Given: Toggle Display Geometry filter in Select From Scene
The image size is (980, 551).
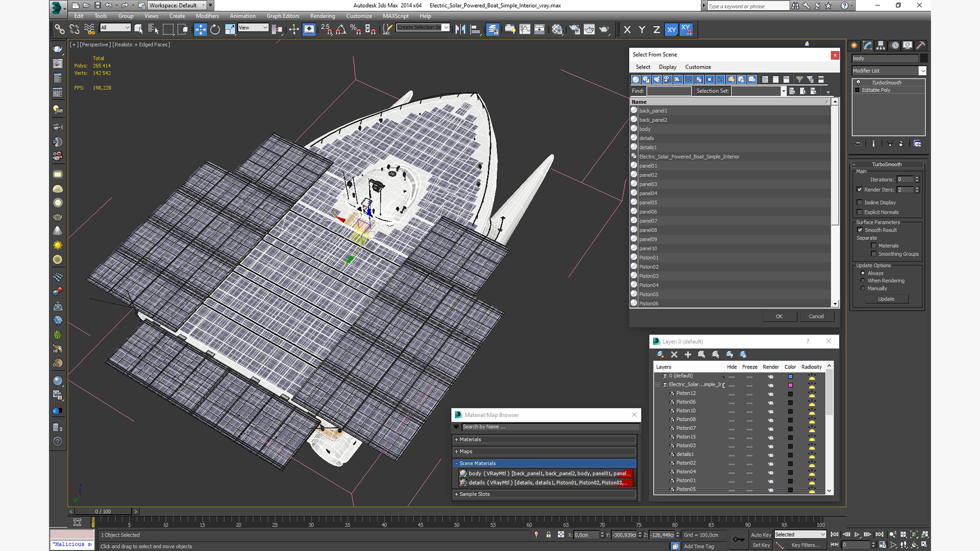Looking at the screenshot, I should 635,79.
